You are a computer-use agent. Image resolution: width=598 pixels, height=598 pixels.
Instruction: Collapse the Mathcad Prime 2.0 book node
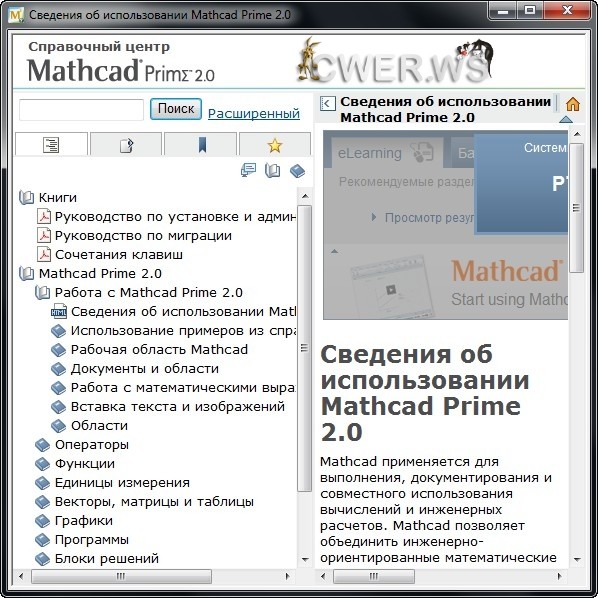26,273
